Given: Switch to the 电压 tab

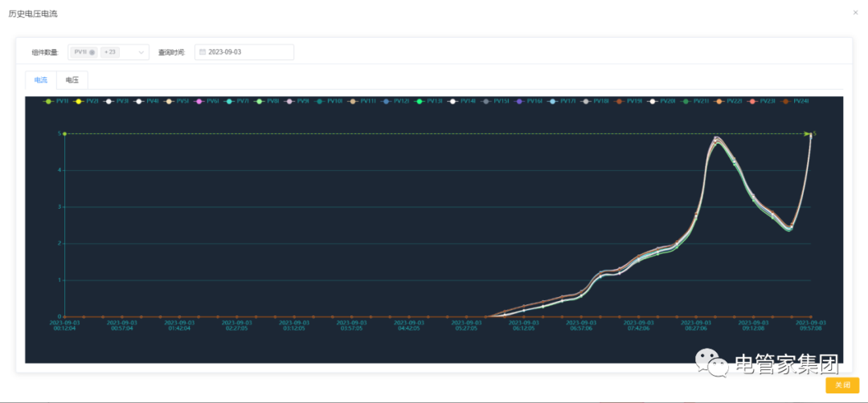Looking at the screenshot, I should pyautogui.click(x=72, y=79).
